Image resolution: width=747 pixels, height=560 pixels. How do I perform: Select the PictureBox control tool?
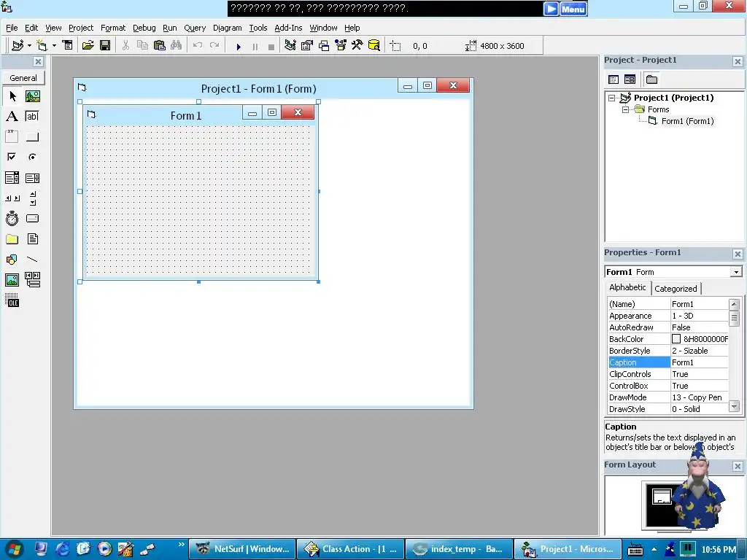pos(33,96)
